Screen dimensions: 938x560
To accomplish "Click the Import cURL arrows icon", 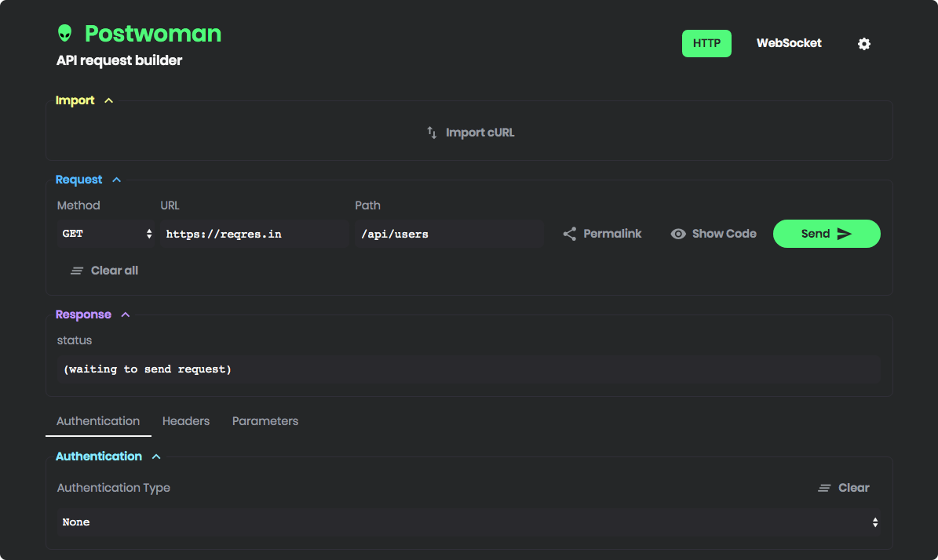I will 432,133.
